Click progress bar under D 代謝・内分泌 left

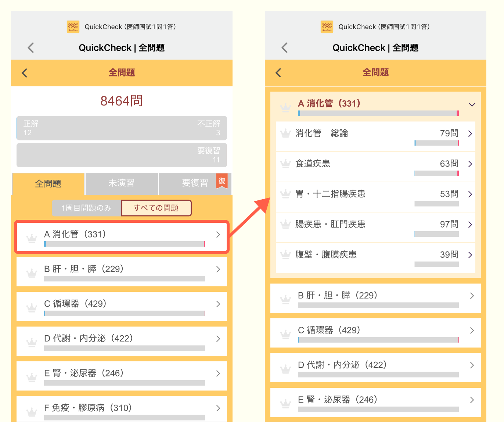click(124, 348)
